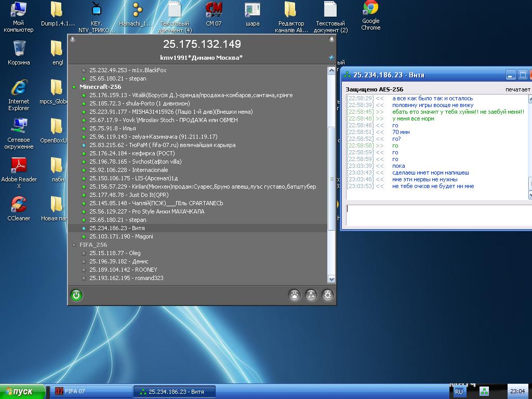Open Internet Explorer desktop icon
This screenshot has width=532, height=399.
[x=19, y=96]
